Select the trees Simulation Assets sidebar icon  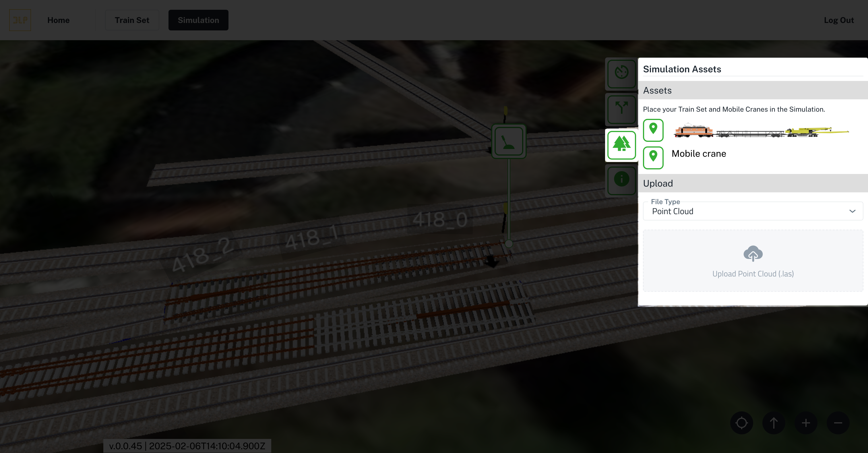pos(621,145)
